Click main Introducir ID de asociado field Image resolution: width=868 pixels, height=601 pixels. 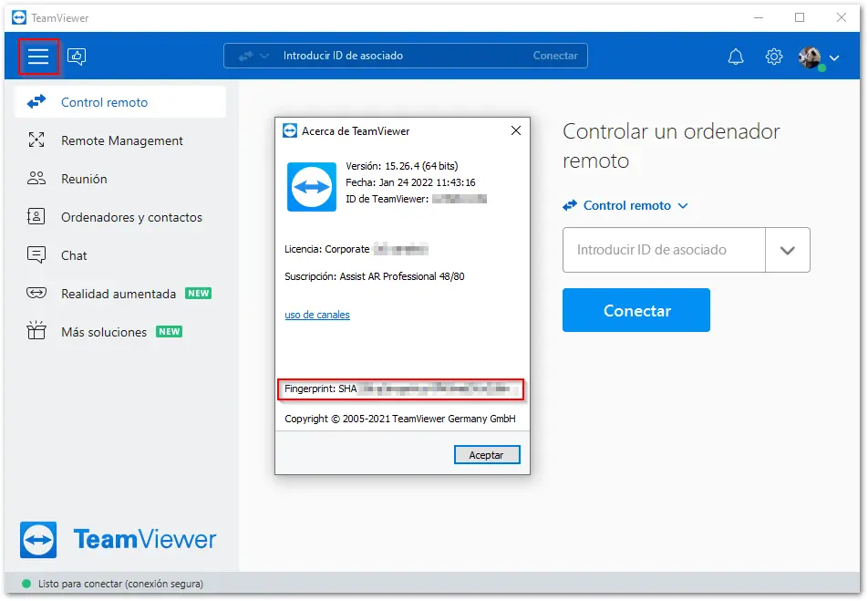pos(664,250)
